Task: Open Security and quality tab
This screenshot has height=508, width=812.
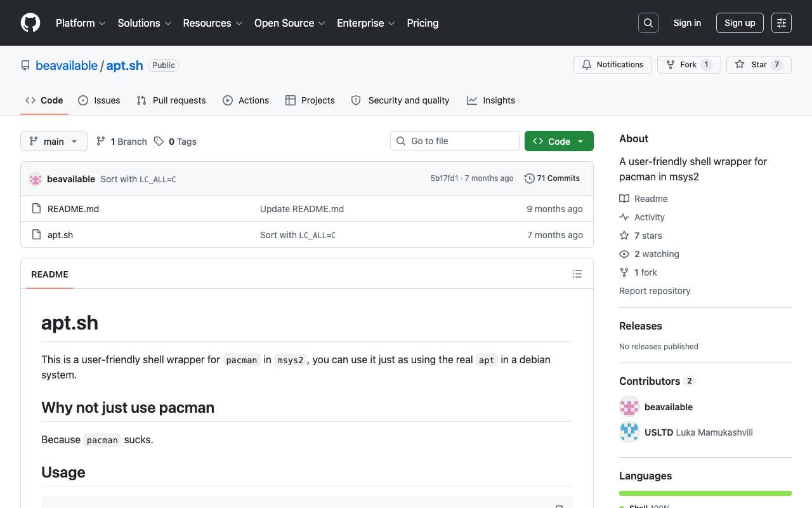Action: pos(400,100)
